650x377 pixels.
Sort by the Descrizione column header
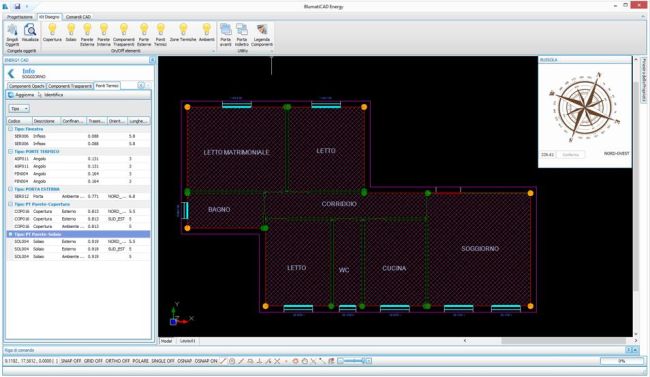click(x=46, y=121)
